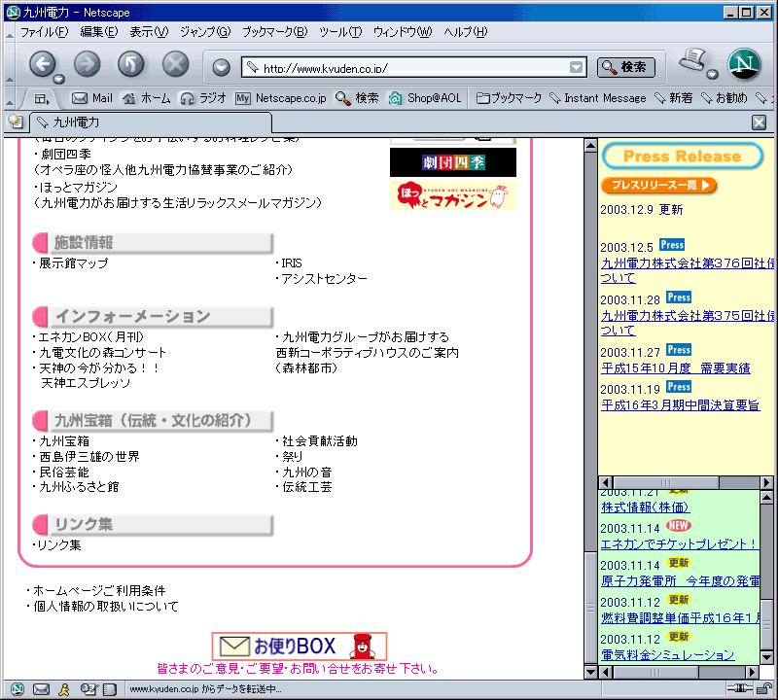Image resolution: width=778 pixels, height=700 pixels.
Task: Click the green news frame scroll-down arrow
Action: (x=766, y=658)
